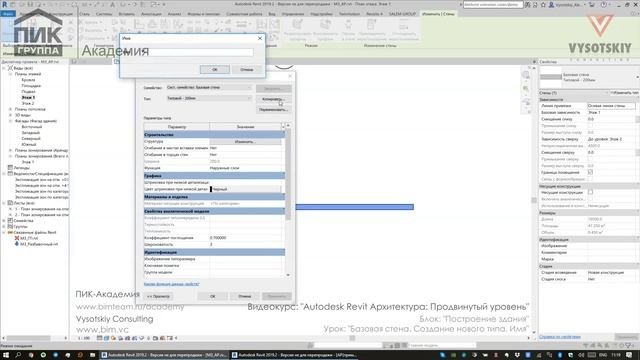
Task: Toggle the Несущая конструкция checkbox
Action: [590, 192]
